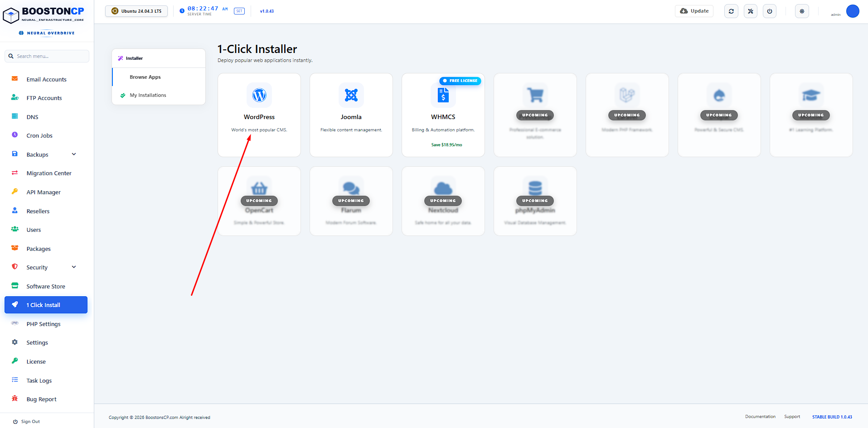Click the Bug Report bug icon

(15, 399)
